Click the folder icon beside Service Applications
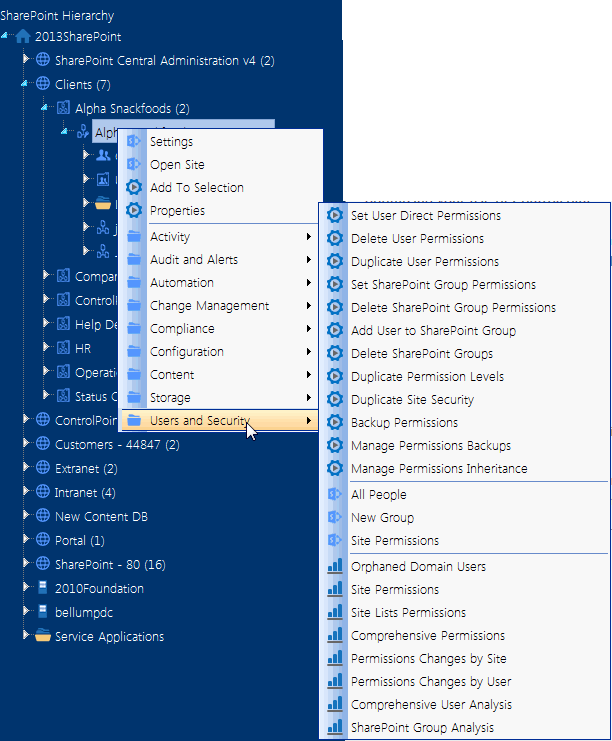Viewport: 612px width, 741px height. 43,636
